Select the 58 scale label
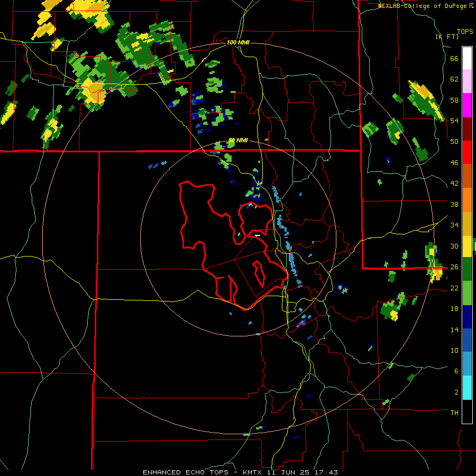The width and height of the screenshot is (476, 476). point(454,100)
